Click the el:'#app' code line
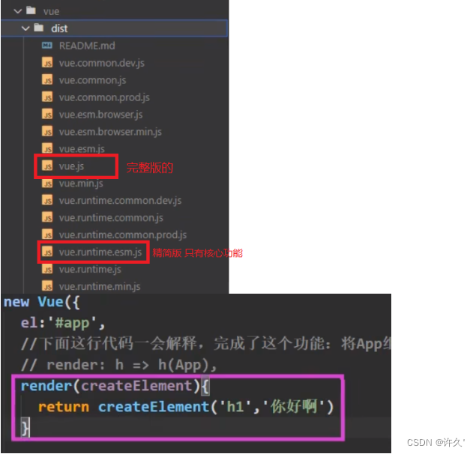The width and height of the screenshot is (476, 454). (x=63, y=323)
